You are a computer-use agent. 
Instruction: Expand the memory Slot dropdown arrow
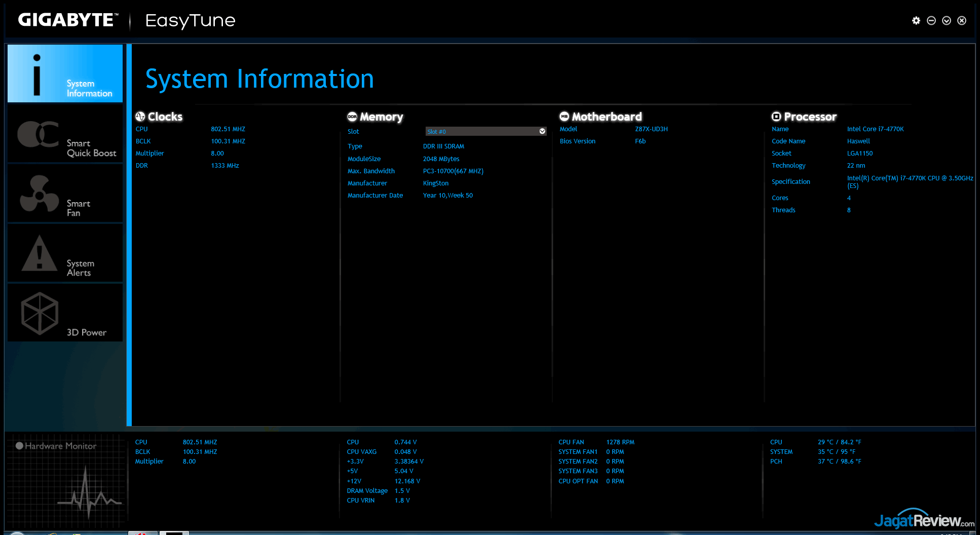(x=542, y=131)
